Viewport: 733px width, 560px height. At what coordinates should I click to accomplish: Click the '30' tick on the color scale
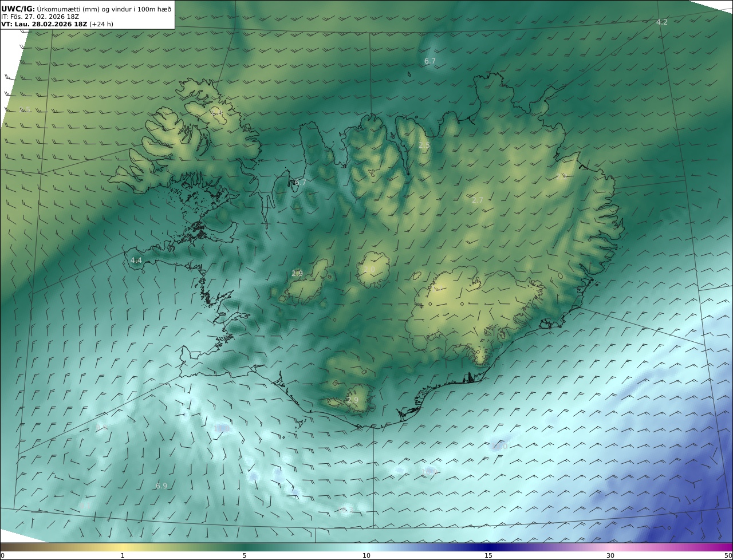[610, 555]
